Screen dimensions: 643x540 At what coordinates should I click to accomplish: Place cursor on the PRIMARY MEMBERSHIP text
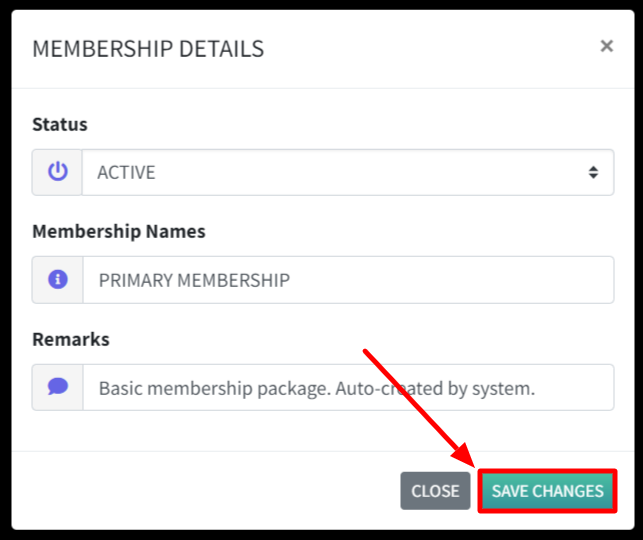point(194,280)
